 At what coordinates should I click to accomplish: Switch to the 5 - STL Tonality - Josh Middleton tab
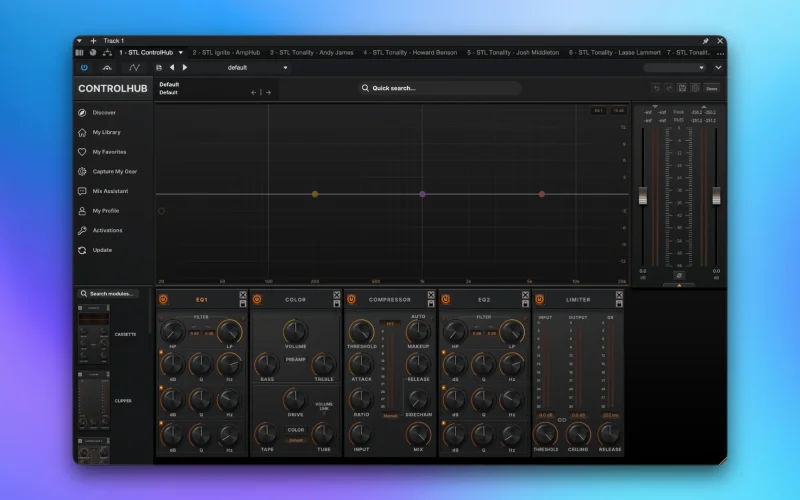pyautogui.click(x=513, y=53)
